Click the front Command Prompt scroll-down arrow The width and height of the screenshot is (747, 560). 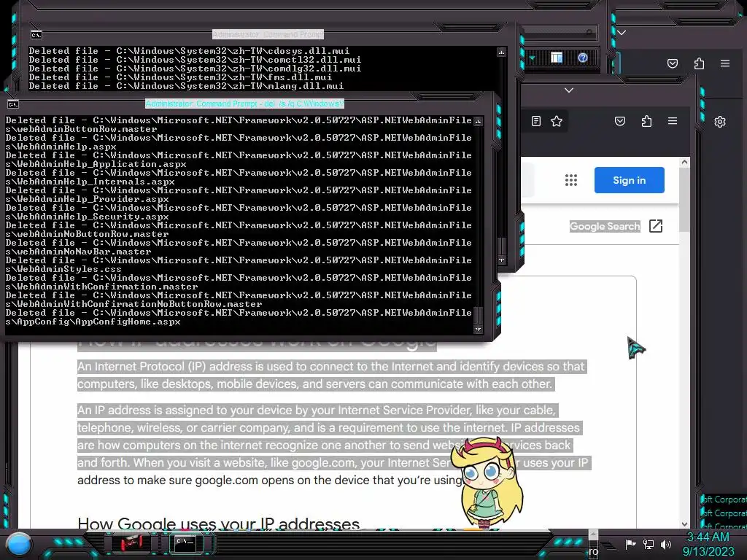[x=478, y=329]
